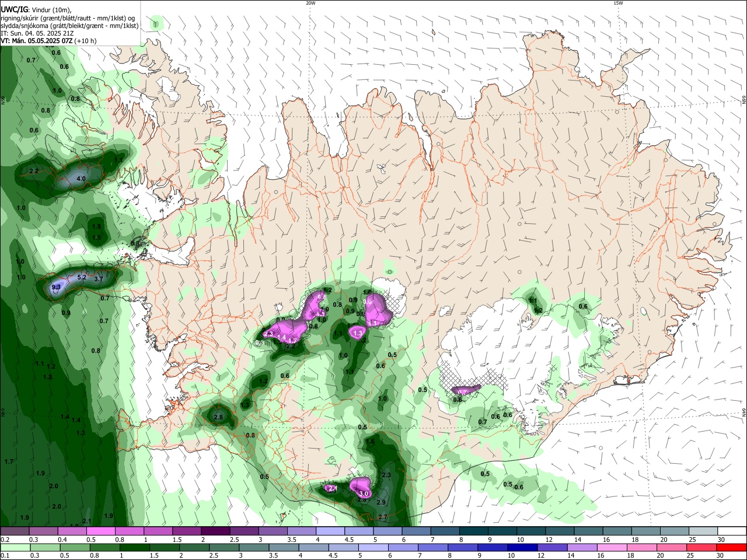Click the '2.9' precipitation value on the map
The width and height of the screenshot is (747, 560).
coord(381,502)
